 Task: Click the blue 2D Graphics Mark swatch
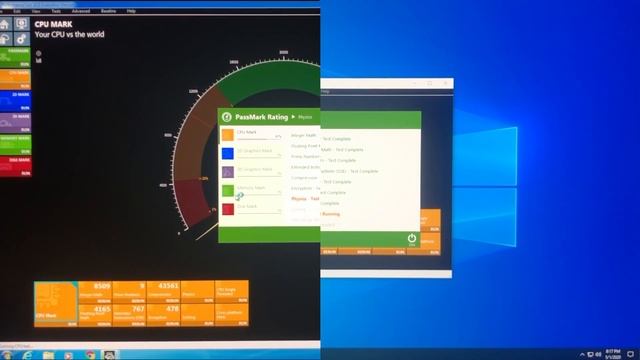(x=228, y=153)
